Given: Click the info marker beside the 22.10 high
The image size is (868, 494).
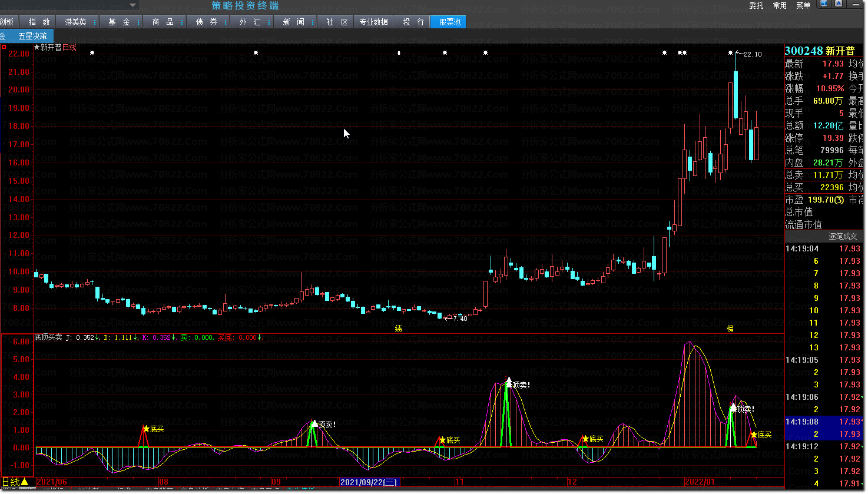Looking at the screenshot, I should pyautogui.click(x=730, y=53).
